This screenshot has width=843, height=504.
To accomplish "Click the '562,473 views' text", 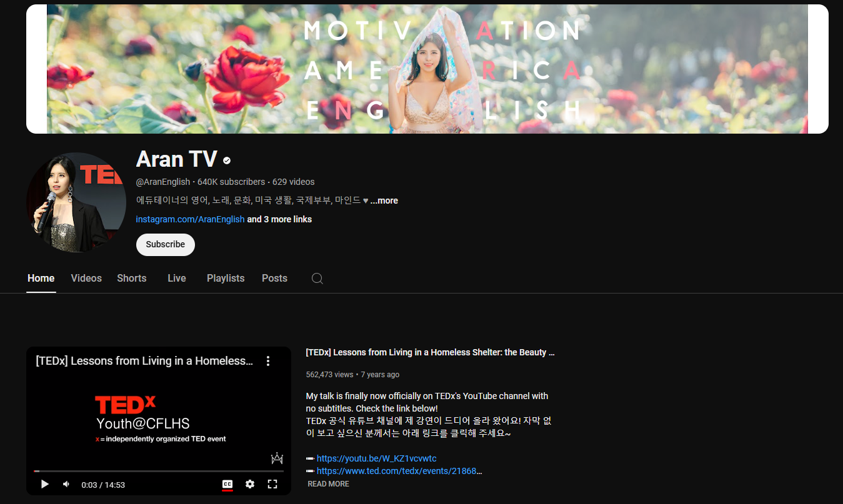I will 329,375.
